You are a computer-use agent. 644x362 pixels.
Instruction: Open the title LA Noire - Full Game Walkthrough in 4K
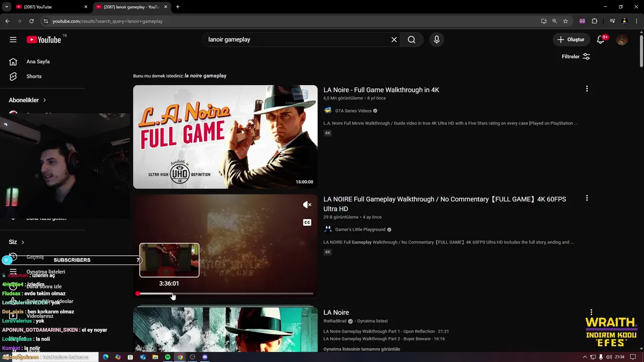point(381,90)
